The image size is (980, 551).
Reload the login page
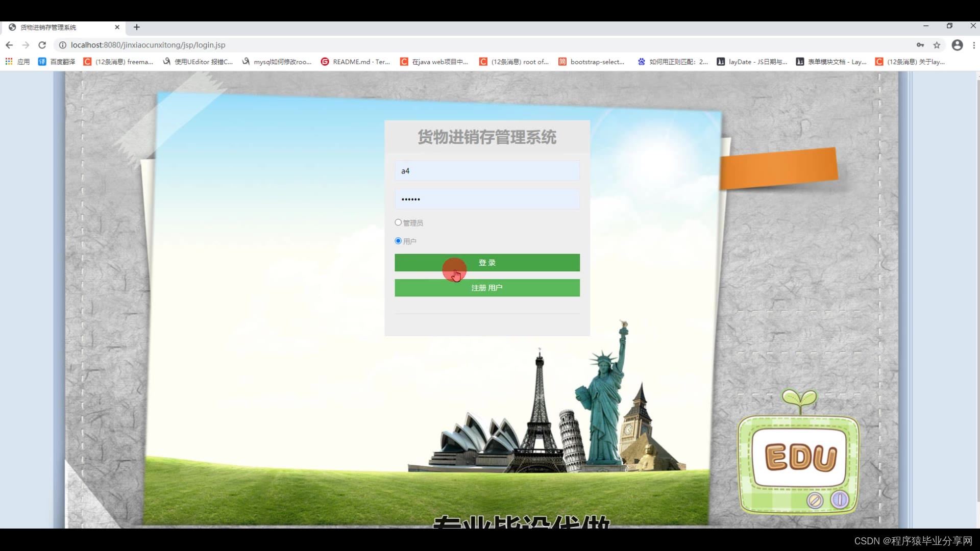(x=42, y=45)
